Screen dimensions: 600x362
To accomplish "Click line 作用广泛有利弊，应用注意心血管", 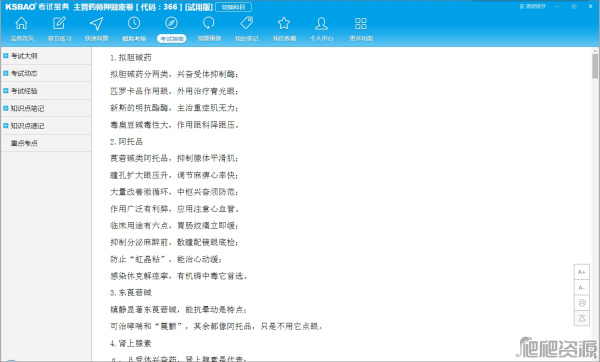I will [174, 209].
